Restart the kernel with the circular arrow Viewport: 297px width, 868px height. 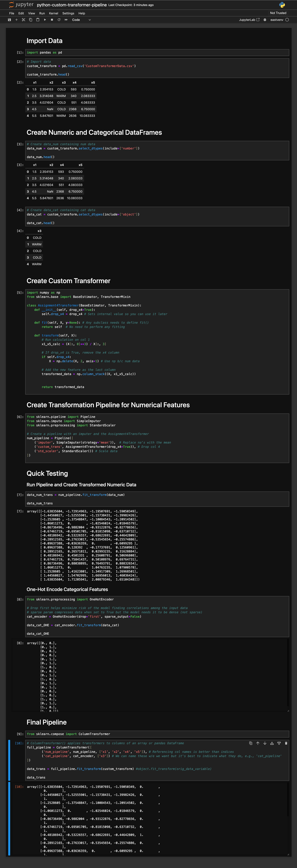[59, 20]
